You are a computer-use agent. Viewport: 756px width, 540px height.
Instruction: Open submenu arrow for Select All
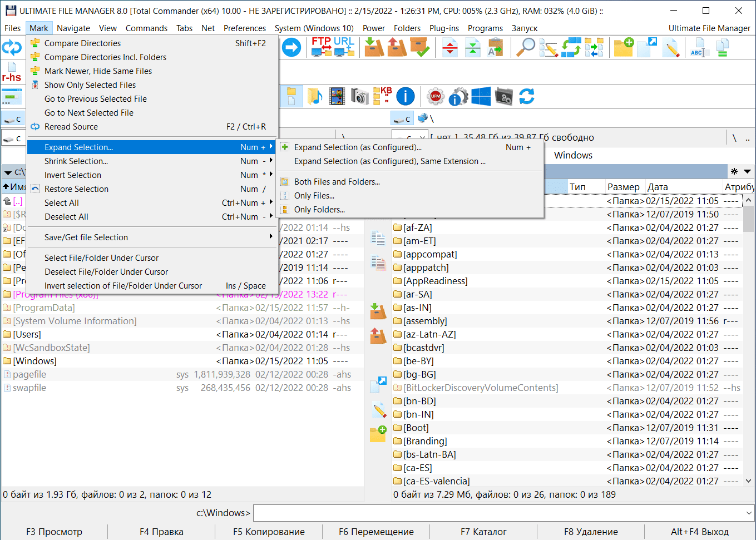[271, 202]
